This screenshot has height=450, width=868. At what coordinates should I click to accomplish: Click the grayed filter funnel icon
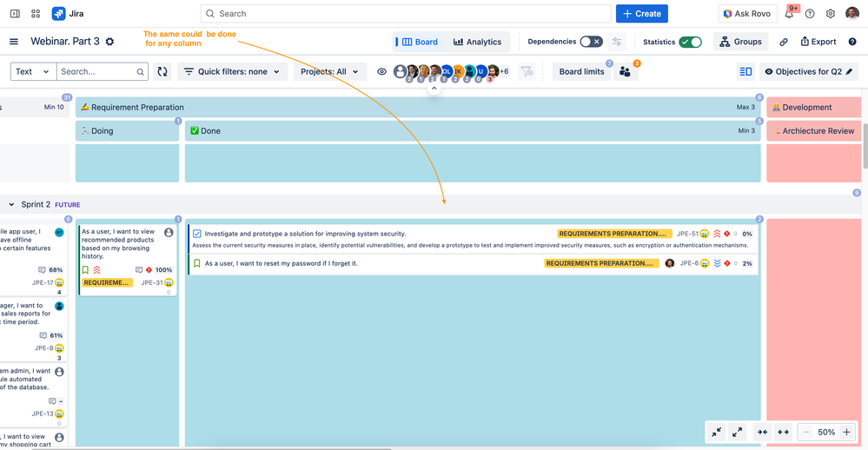pos(527,71)
